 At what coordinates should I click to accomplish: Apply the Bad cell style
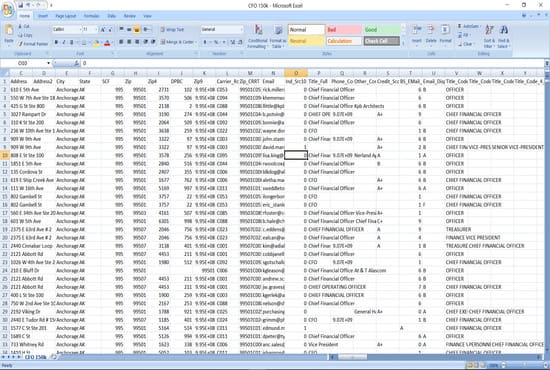pyautogui.click(x=344, y=29)
